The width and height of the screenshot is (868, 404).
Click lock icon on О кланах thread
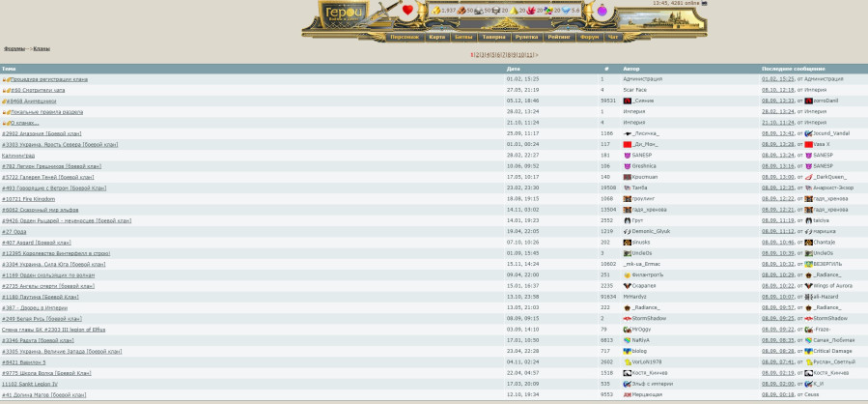click(4, 123)
